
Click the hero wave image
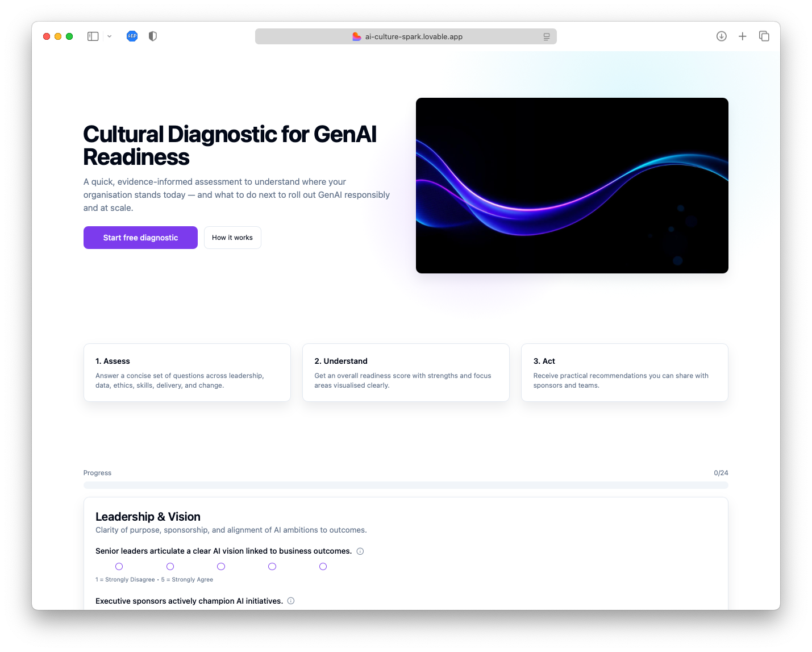click(572, 185)
